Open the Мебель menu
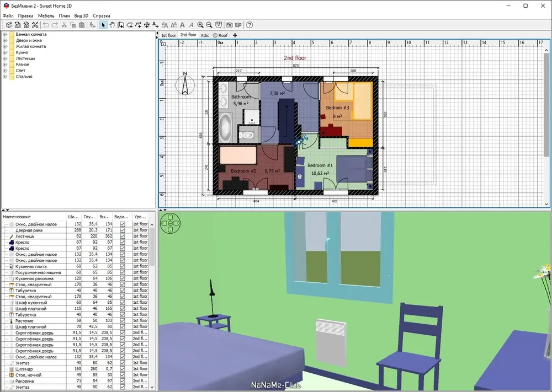552x392 pixels. [x=46, y=16]
